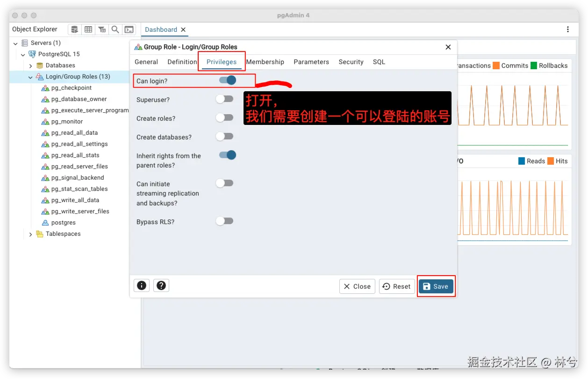Click the Login/Group Roles icon in tree

click(x=40, y=77)
